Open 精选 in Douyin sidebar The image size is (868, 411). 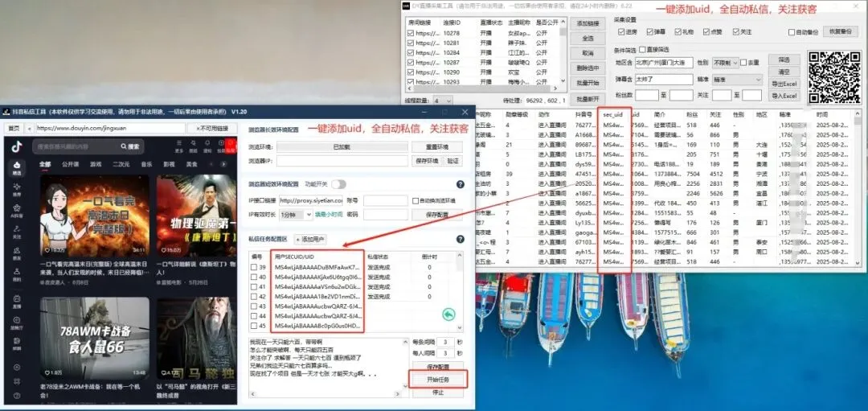(17, 168)
